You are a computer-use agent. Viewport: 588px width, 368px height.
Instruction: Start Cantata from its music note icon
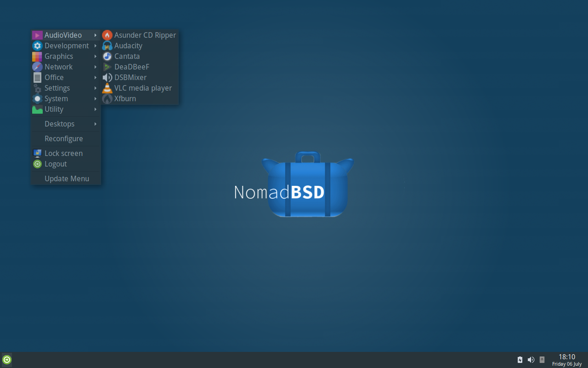[107, 56]
